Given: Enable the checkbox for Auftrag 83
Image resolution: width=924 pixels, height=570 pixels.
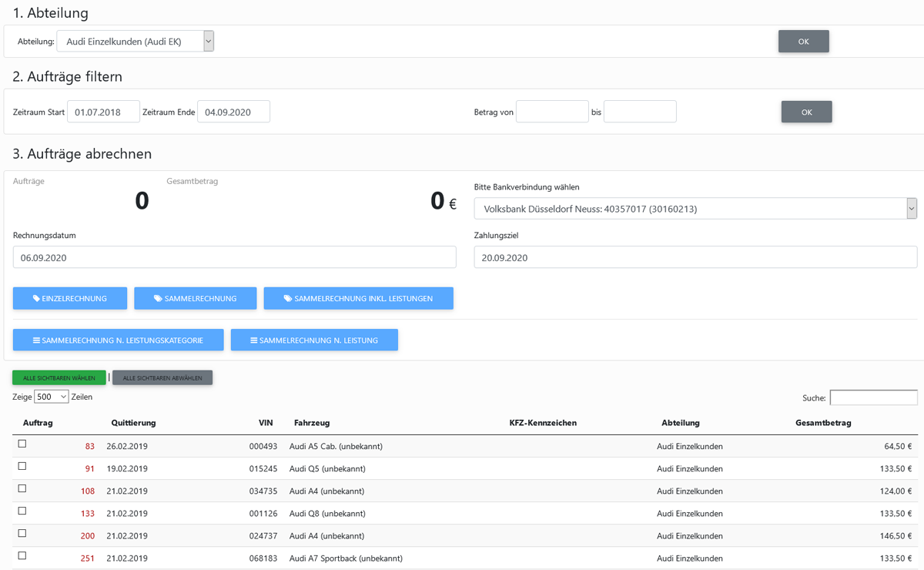Looking at the screenshot, I should pyautogui.click(x=22, y=443).
